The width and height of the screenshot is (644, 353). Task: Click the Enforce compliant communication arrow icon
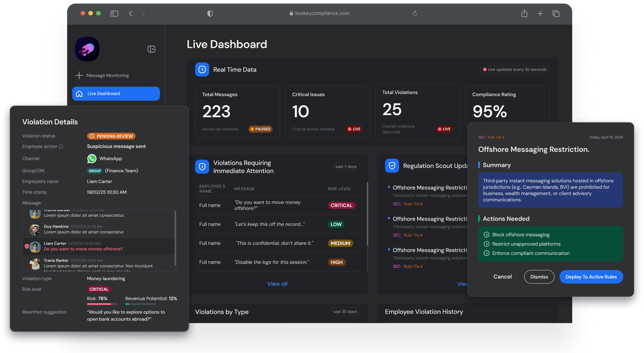point(487,253)
